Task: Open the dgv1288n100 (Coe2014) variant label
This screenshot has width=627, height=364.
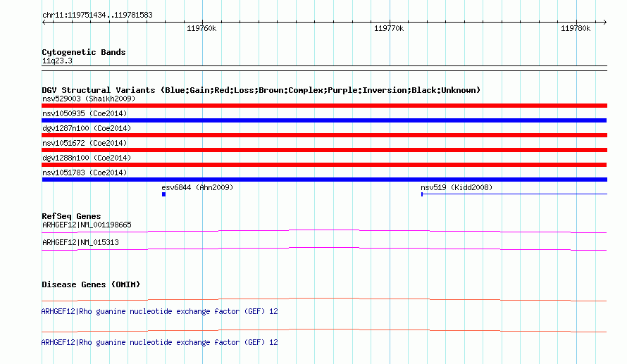Action: (x=87, y=158)
